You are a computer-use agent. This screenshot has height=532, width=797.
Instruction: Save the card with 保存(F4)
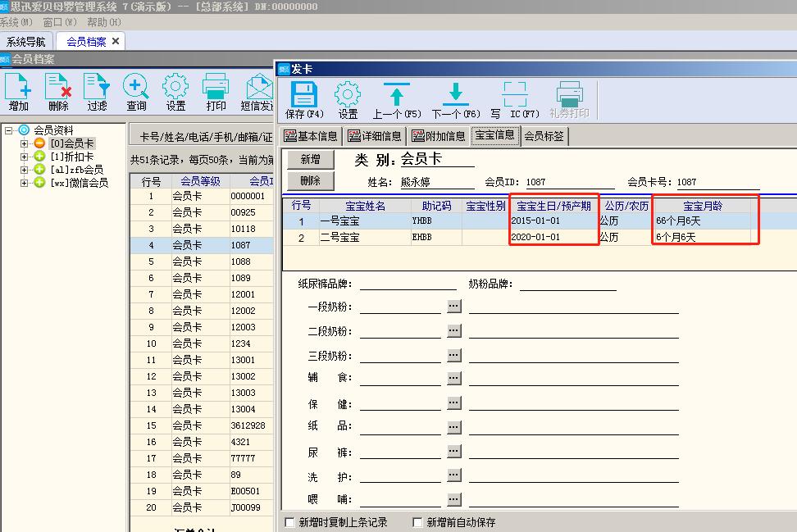pos(305,97)
